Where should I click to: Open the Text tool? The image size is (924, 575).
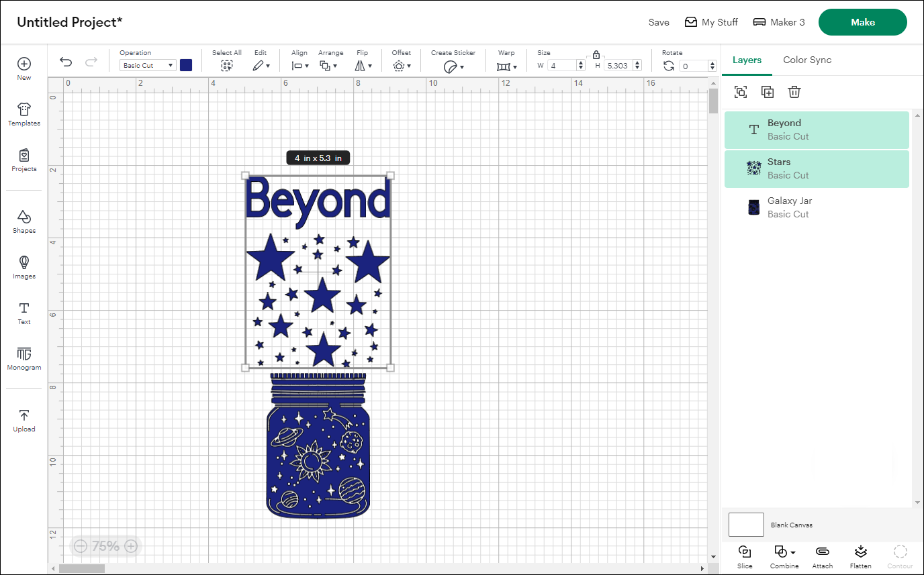pos(24,311)
